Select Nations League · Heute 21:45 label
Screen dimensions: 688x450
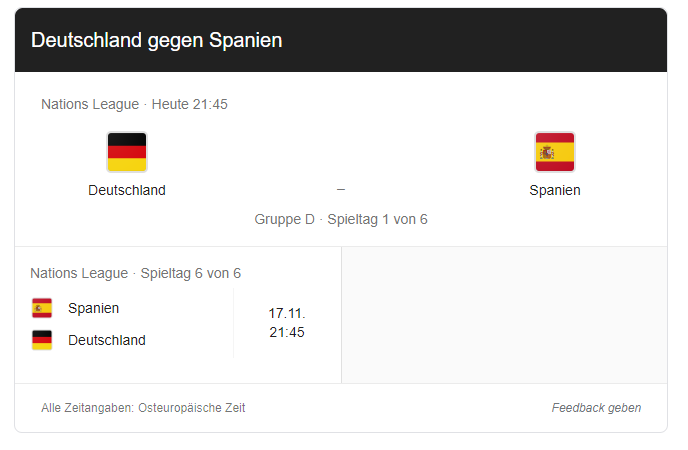(x=134, y=104)
